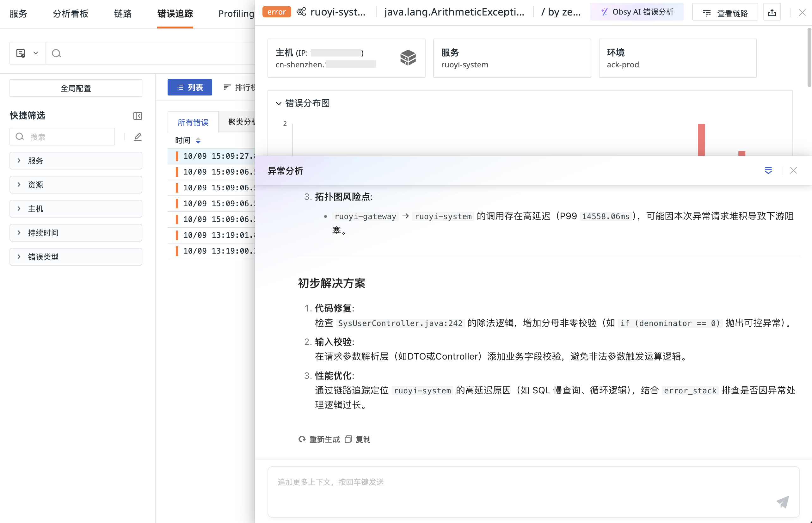
Task: Click the magnifier icon in main search bar
Action: 56,53
